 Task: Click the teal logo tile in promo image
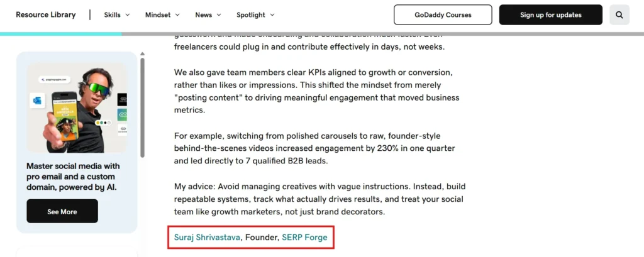[x=123, y=115]
